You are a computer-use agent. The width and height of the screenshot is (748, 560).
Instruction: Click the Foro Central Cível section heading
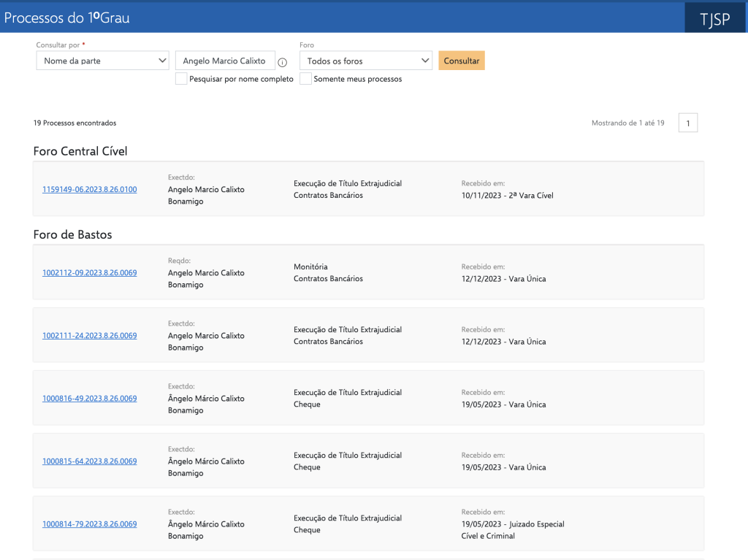[x=80, y=151]
